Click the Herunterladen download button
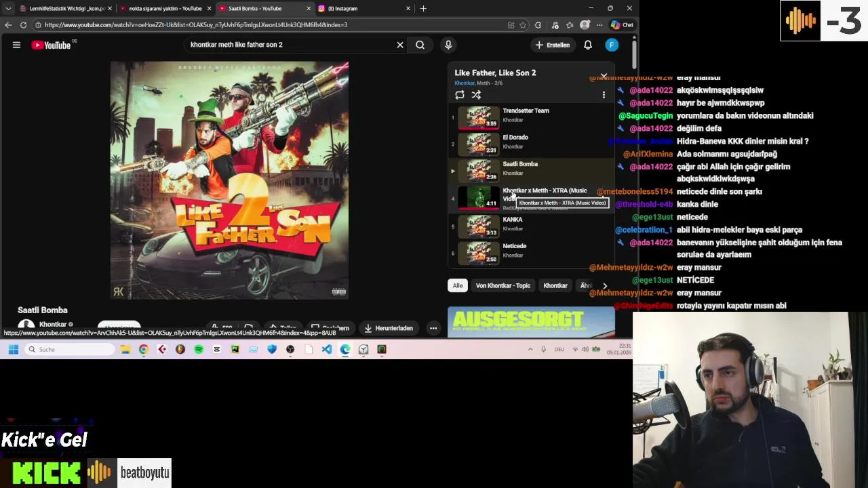 pyautogui.click(x=389, y=328)
